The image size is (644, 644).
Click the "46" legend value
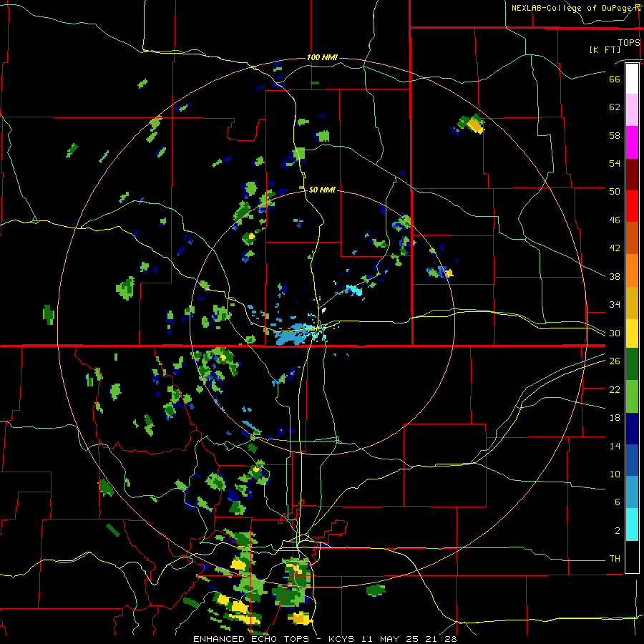(x=615, y=220)
